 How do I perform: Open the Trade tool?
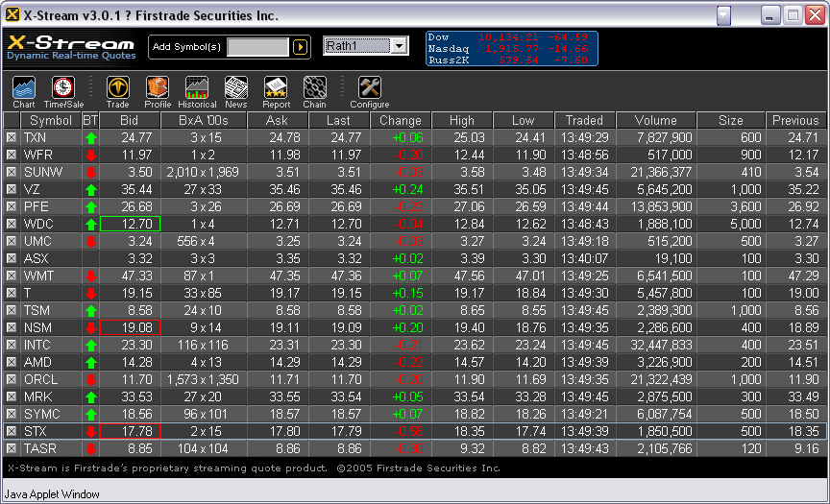click(x=117, y=92)
